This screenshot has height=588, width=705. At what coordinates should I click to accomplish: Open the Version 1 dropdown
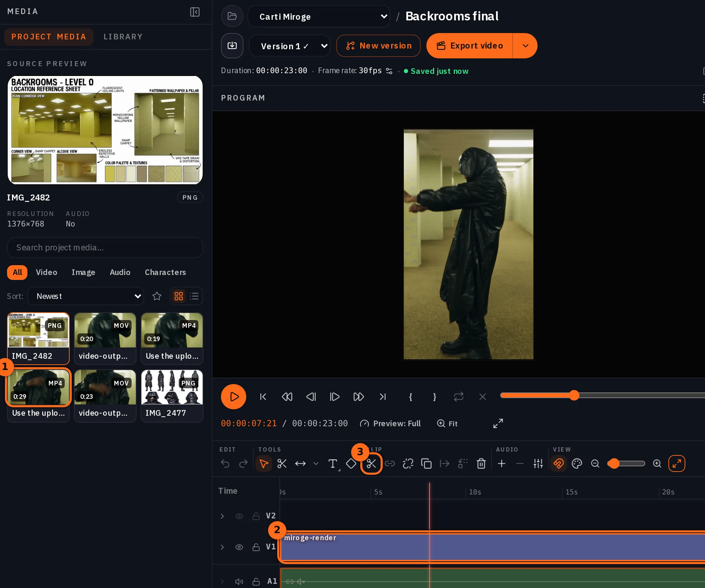pos(290,46)
